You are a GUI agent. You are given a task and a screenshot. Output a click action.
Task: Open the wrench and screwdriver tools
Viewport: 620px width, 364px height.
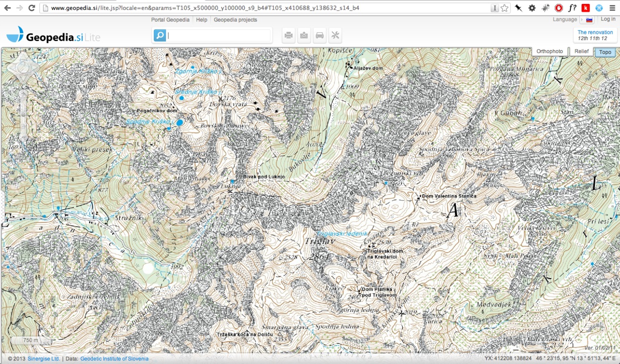[x=335, y=35]
